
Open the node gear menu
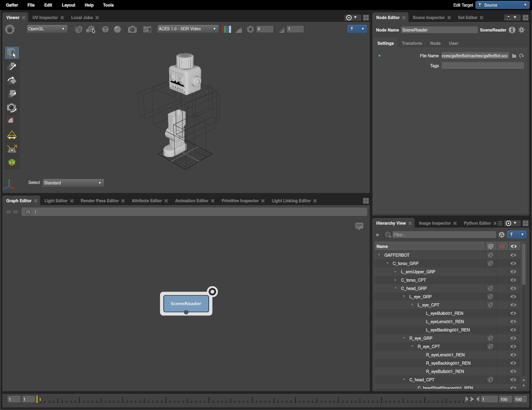click(522, 30)
